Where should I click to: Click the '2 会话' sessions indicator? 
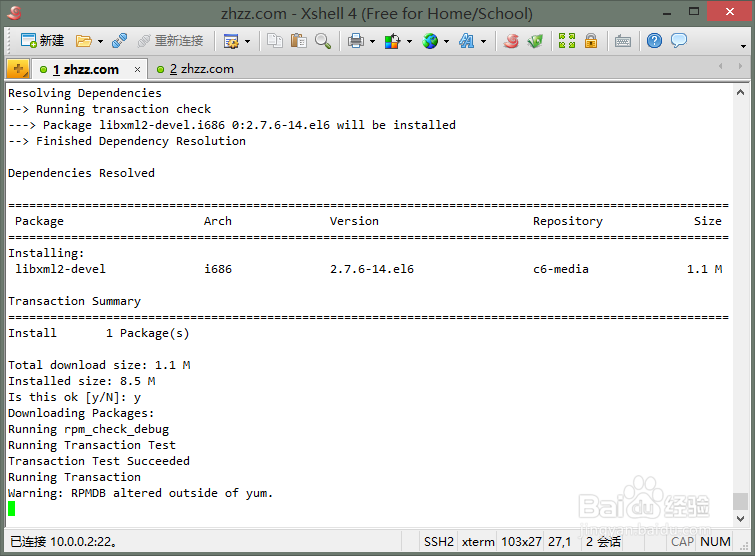coord(603,542)
